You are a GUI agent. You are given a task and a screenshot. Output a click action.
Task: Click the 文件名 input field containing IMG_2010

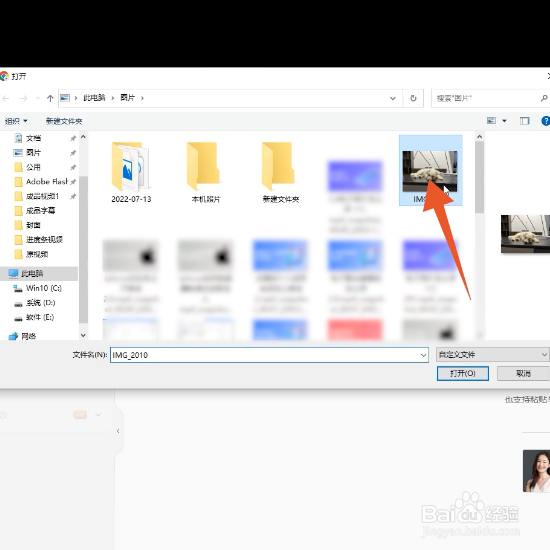pos(269,355)
